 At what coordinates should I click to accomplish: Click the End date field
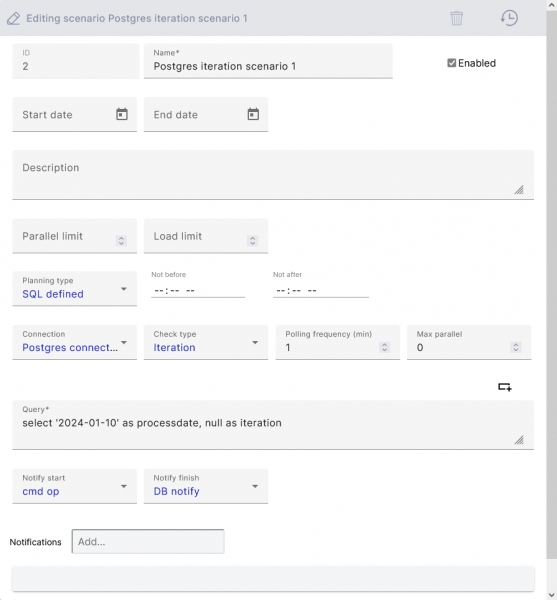206,114
